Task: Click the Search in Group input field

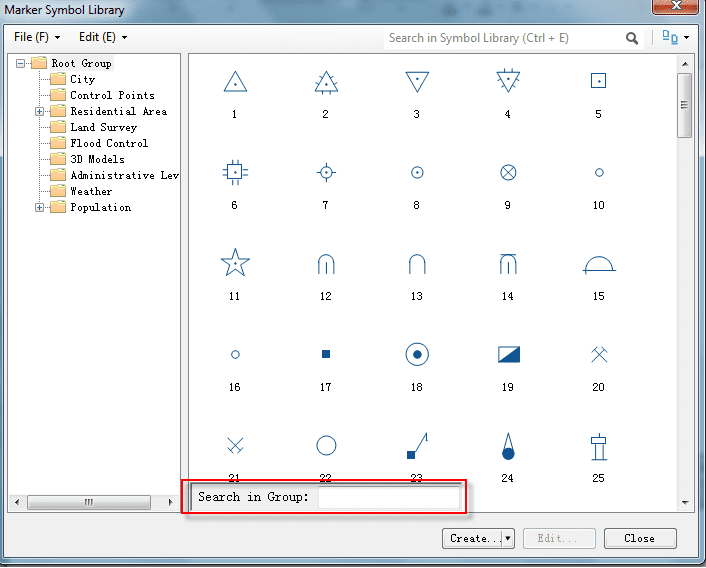Action: click(x=389, y=497)
